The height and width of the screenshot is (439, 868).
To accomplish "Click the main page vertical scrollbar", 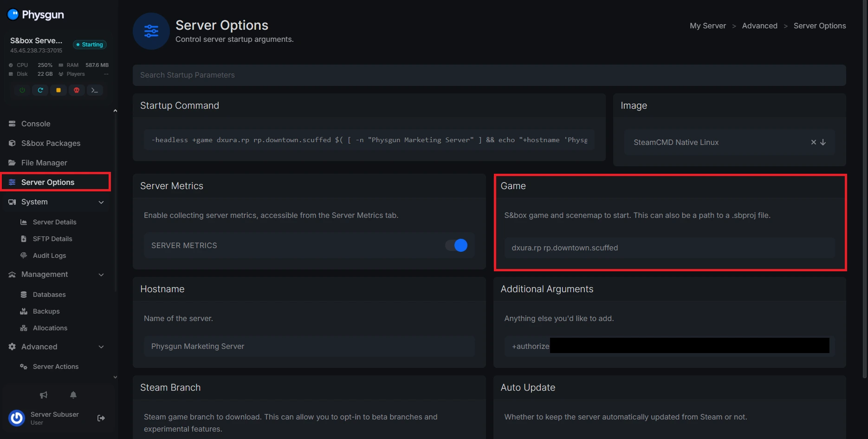I will pos(865,189).
